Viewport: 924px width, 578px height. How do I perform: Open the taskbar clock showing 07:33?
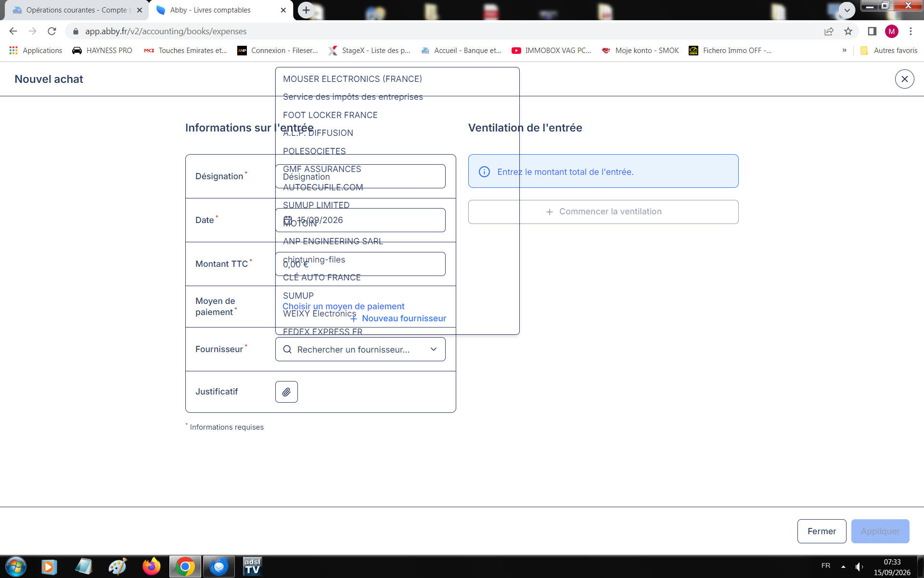[892, 567]
